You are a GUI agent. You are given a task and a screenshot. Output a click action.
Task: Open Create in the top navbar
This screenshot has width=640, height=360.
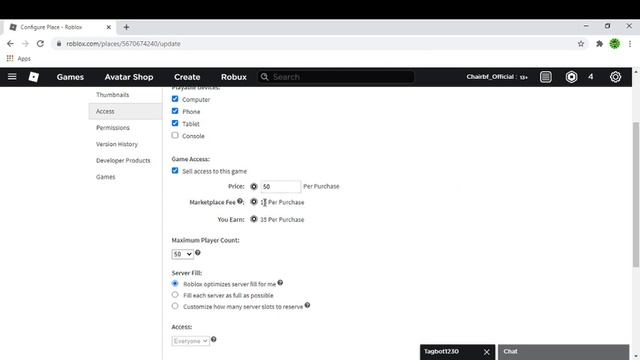click(x=187, y=77)
